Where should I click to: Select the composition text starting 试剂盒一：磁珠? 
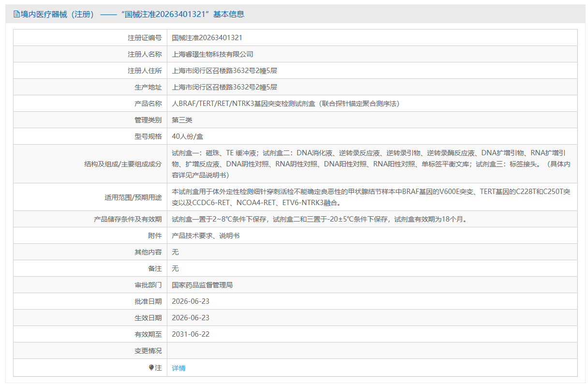371,164
